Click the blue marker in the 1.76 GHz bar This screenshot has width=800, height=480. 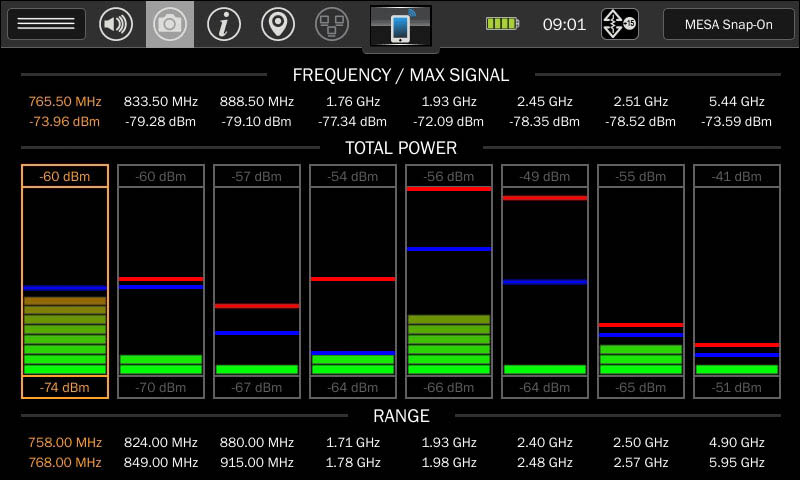(x=353, y=353)
